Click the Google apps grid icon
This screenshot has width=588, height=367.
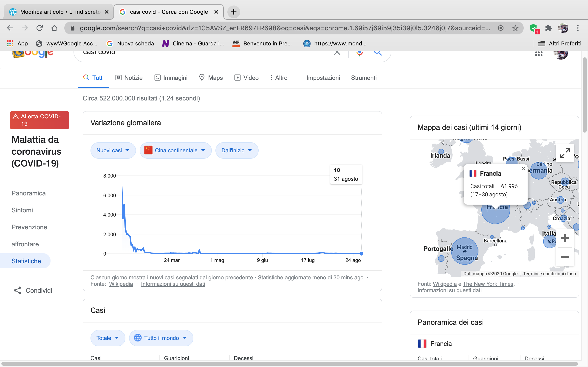click(x=538, y=54)
